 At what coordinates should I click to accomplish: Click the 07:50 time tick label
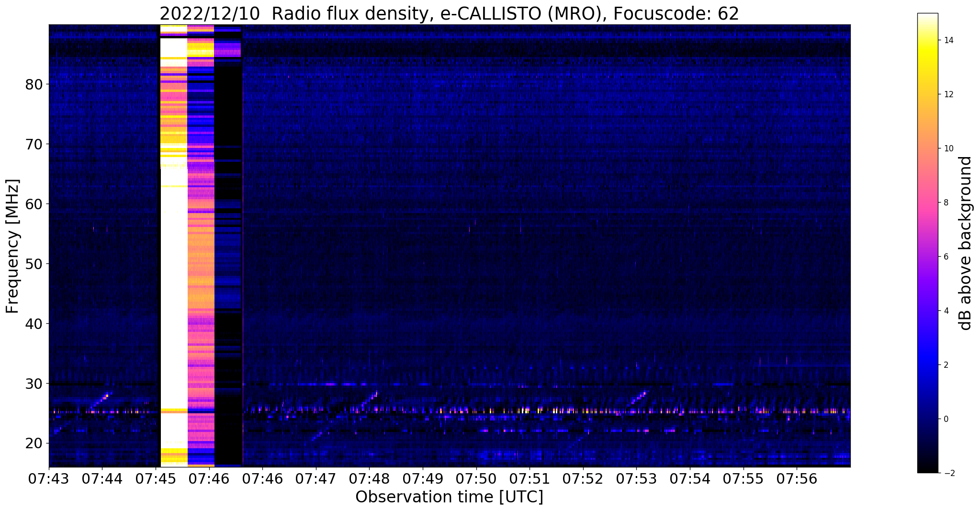476,478
